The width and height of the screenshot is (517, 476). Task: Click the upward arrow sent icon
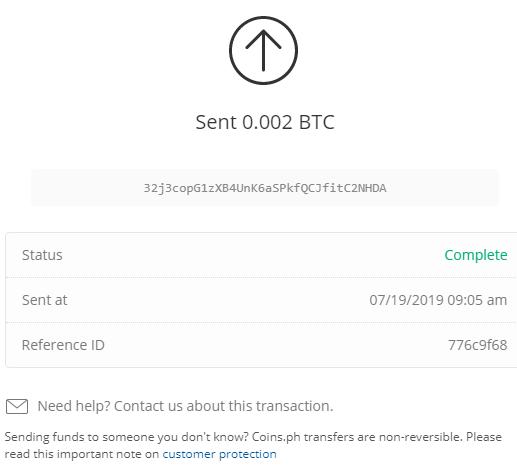pos(263,50)
